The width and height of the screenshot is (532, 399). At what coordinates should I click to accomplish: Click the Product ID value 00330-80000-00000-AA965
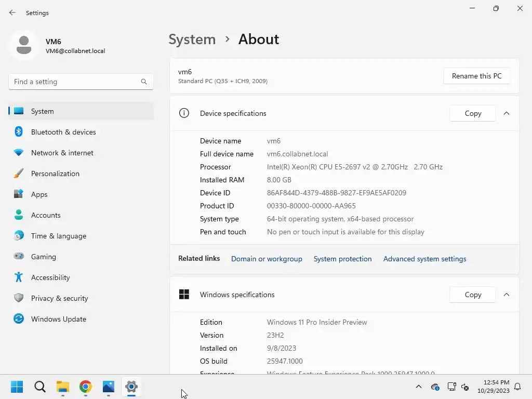click(x=311, y=206)
